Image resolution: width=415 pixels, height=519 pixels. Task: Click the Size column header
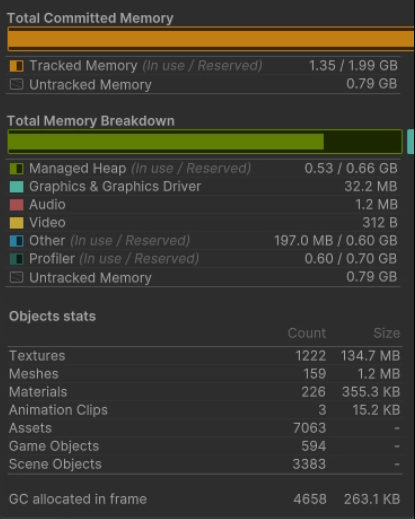pyautogui.click(x=387, y=333)
